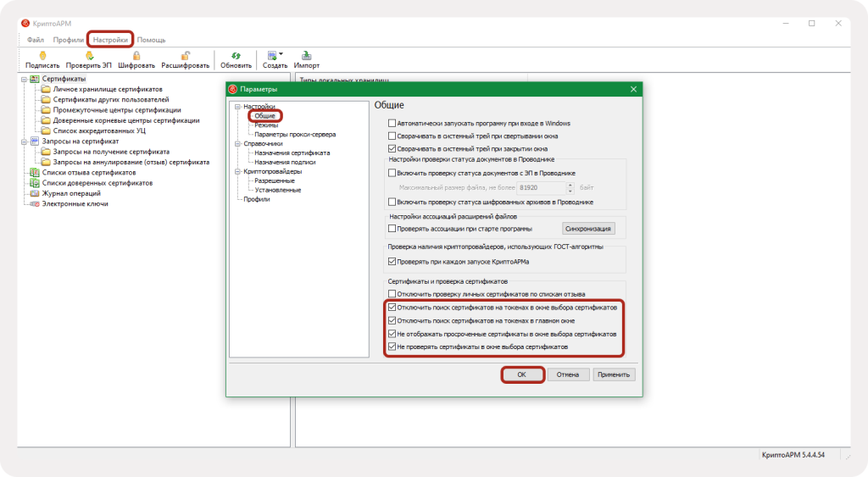The width and height of the screenshot is (868, 477).
Task: Collapse Настройки node in the Параметры tree
Action: tap(237, 106)
